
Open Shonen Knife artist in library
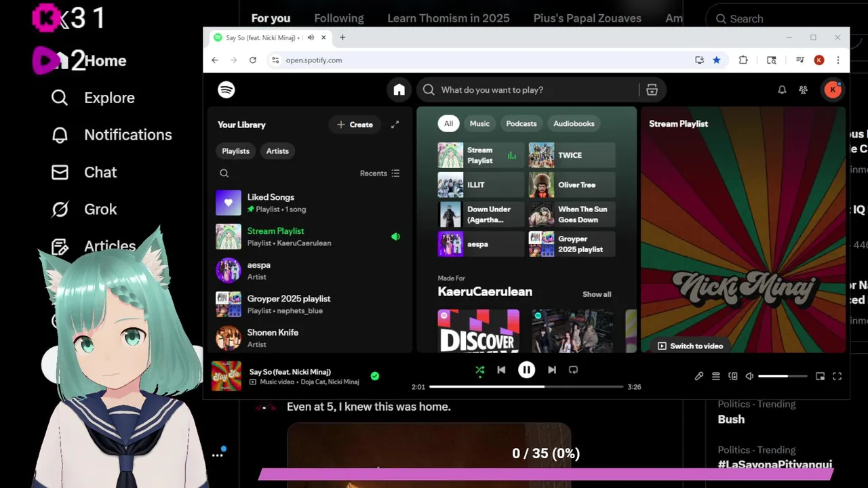coord(309,338)
